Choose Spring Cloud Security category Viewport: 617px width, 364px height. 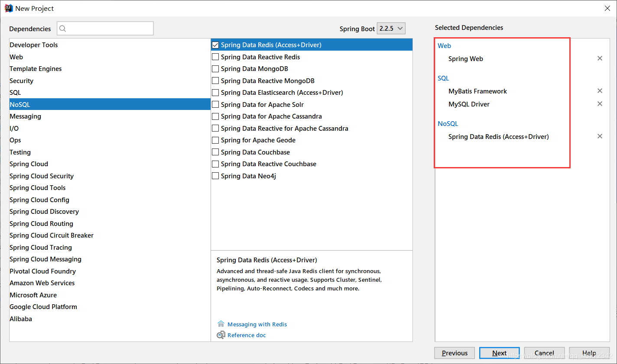click(110, 176)
